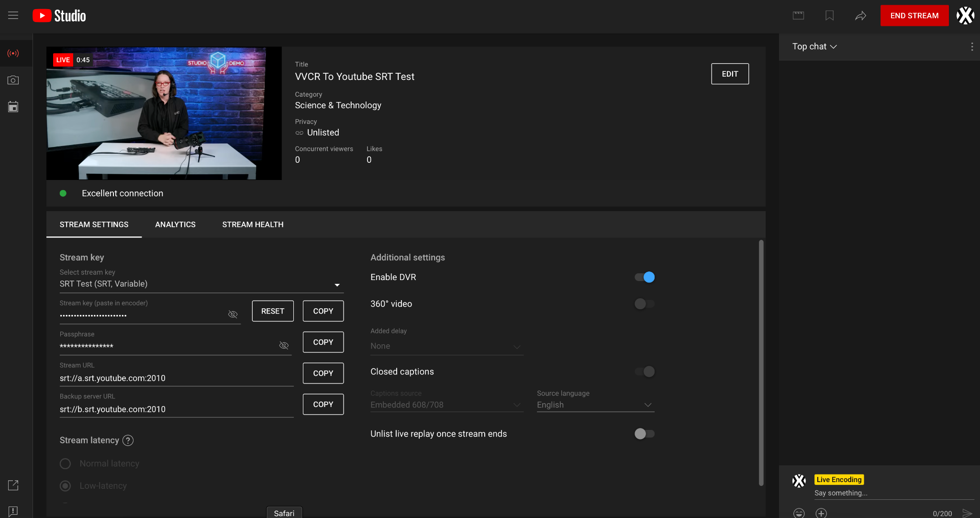Open the Top chat dropdown
The image size is (980, 518).
[813, 46]
